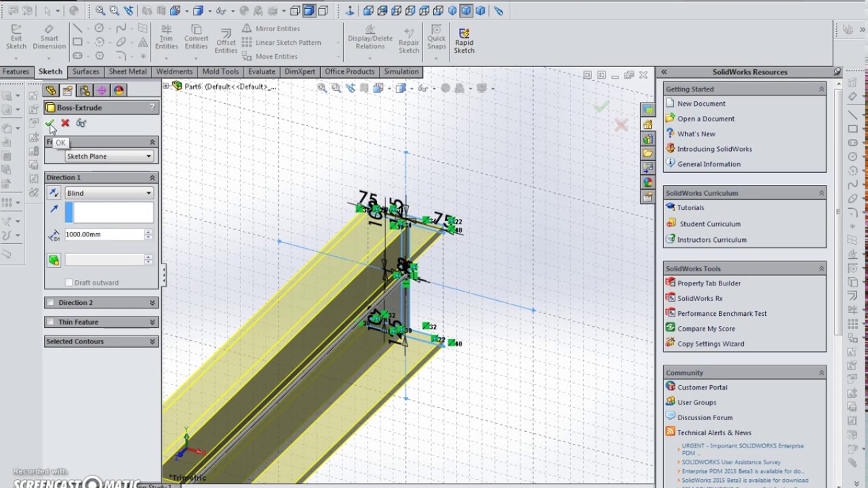The image size is (868, 488).
Task: Choose Convert Entities tool
Action: click(x=196, y=37)
